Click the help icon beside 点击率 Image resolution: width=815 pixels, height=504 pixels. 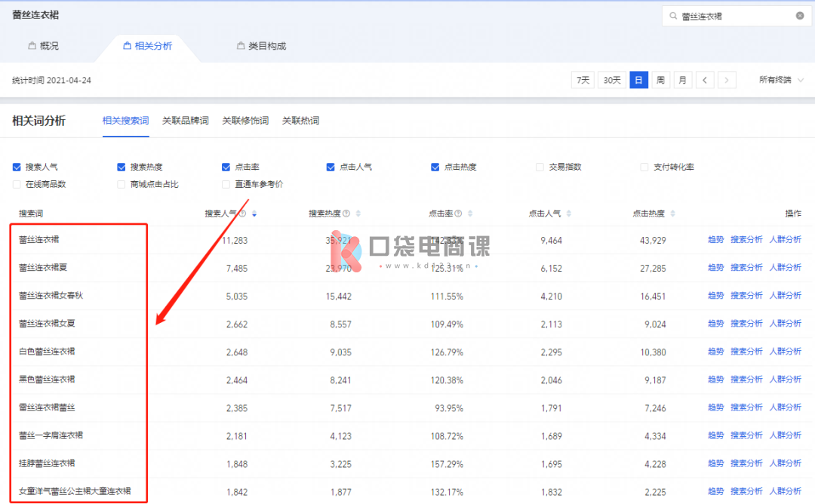[x=458, y=214]
